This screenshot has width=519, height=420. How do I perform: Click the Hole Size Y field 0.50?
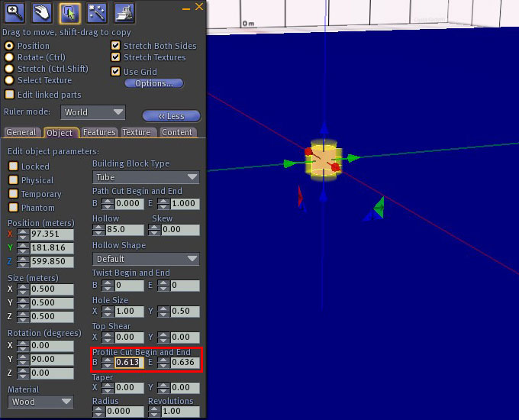185,312
